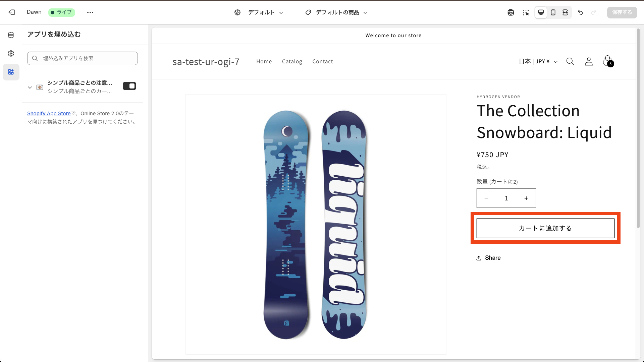Click the undo arrow icon

click(580, 12)
